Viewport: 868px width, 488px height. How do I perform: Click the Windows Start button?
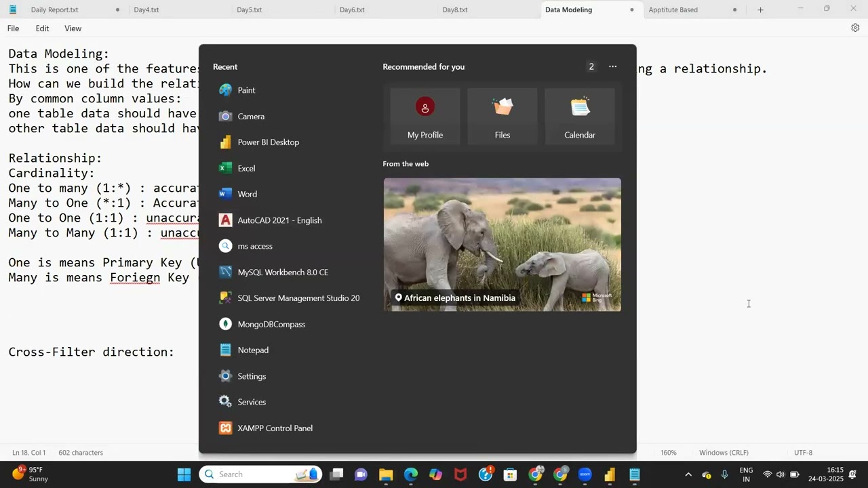[184, 474]
